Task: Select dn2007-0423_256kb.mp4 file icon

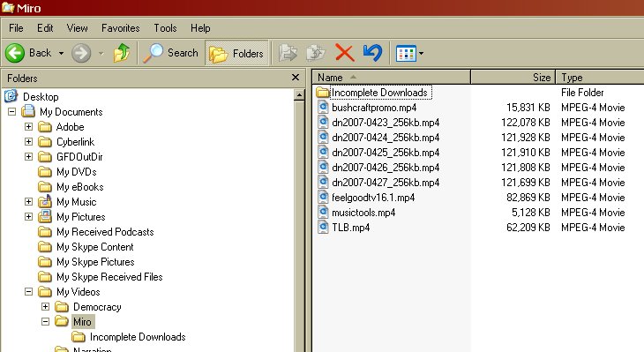Action: tap(323, 123)
